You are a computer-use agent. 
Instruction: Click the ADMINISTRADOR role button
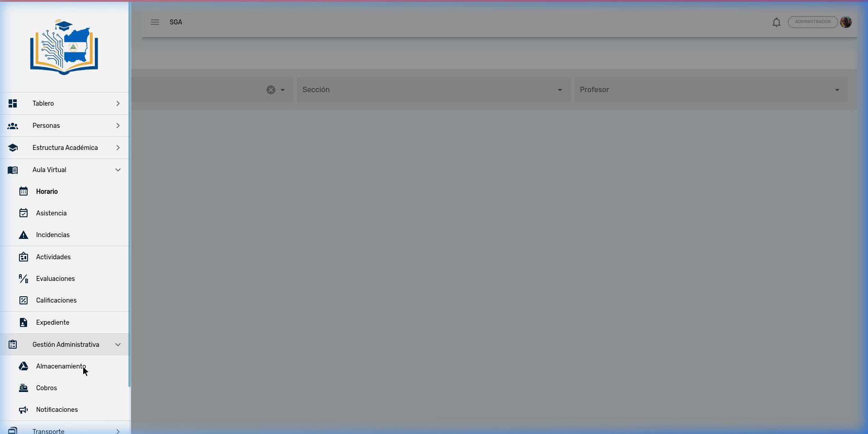[x=812, y=22]
